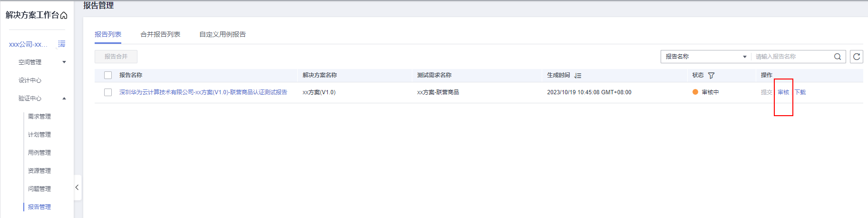Open 资源管理 in the sidebar
This screenshot has width=868, height=218.
(39, 171)
